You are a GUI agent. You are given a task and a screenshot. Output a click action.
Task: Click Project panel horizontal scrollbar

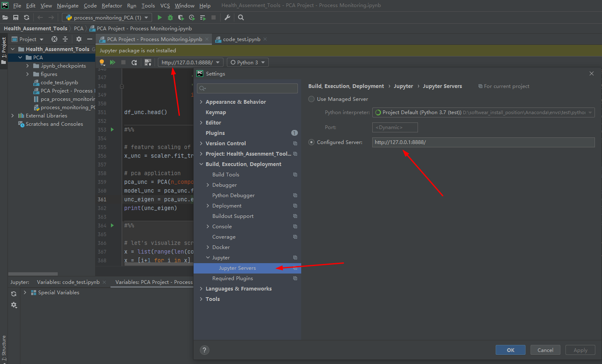(x=33, y=274)
